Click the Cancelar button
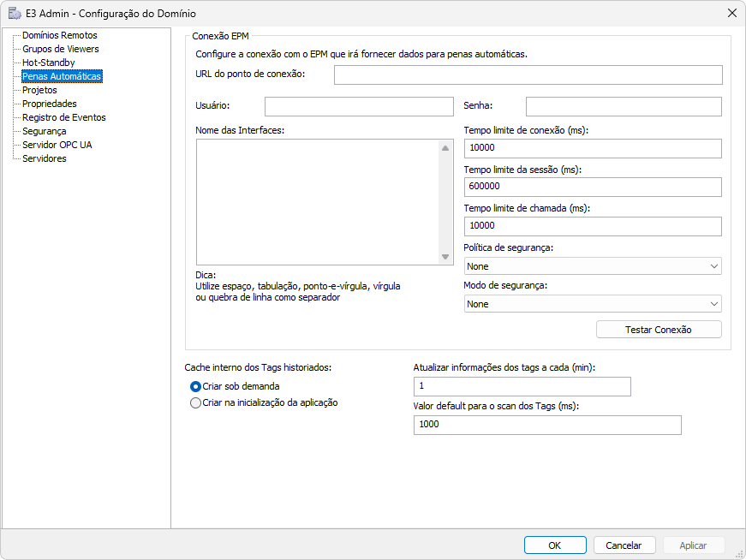This screenshot has width=746, height=560. point(624,545)
